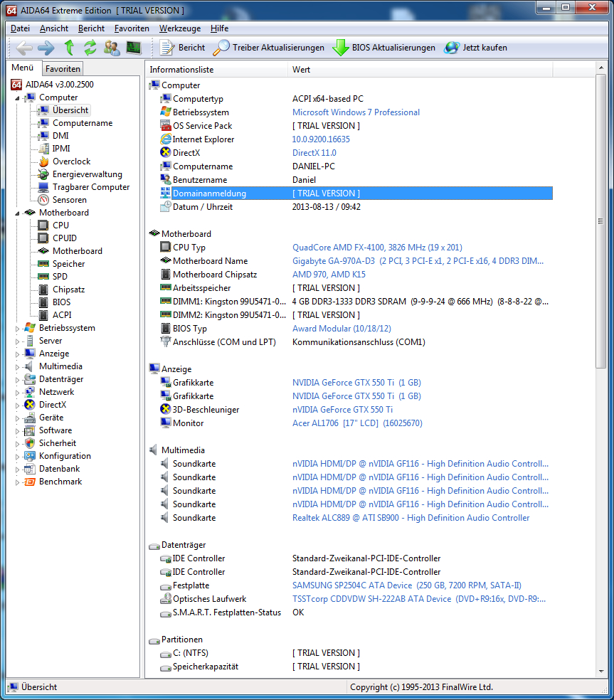The width and height of the screenshot is (614, 700).
Task: Select the Konfiguration tree item
Action: click(65, 456)
